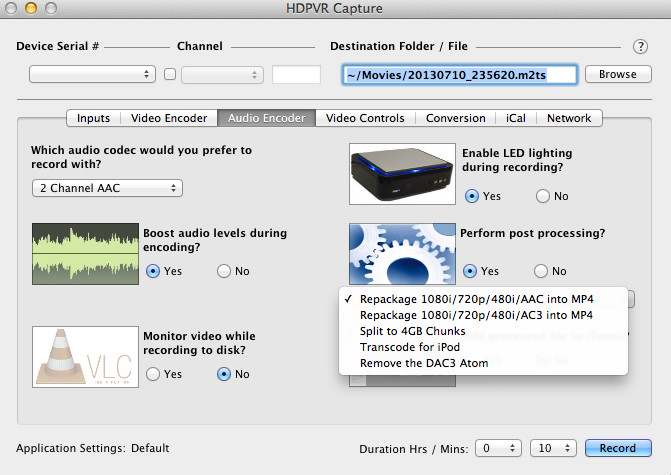The image size is (671, 475).
Task: Switch to the Network tab
Action: [x=569, y=118]
